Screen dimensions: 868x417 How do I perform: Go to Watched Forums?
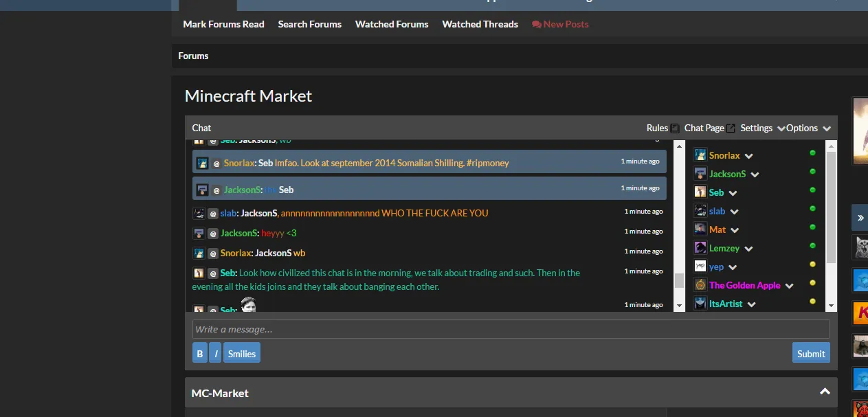pos(392,24)
